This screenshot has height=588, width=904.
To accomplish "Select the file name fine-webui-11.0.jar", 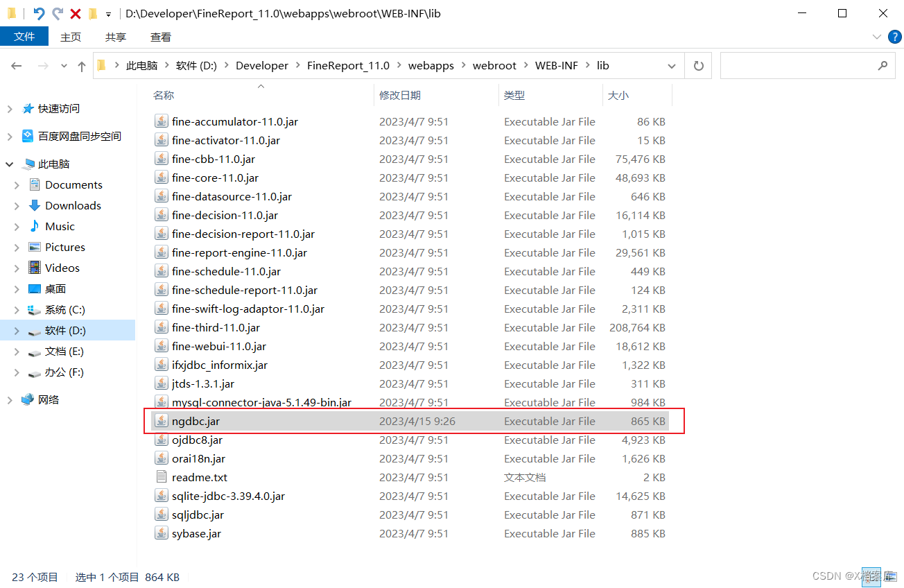I will 219,346.
